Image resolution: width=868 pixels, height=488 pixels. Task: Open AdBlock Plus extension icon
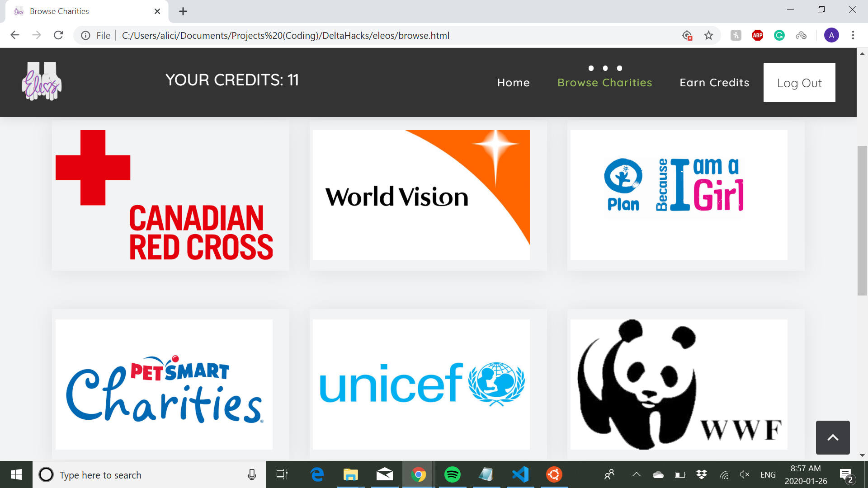click(x=758, y=35)
